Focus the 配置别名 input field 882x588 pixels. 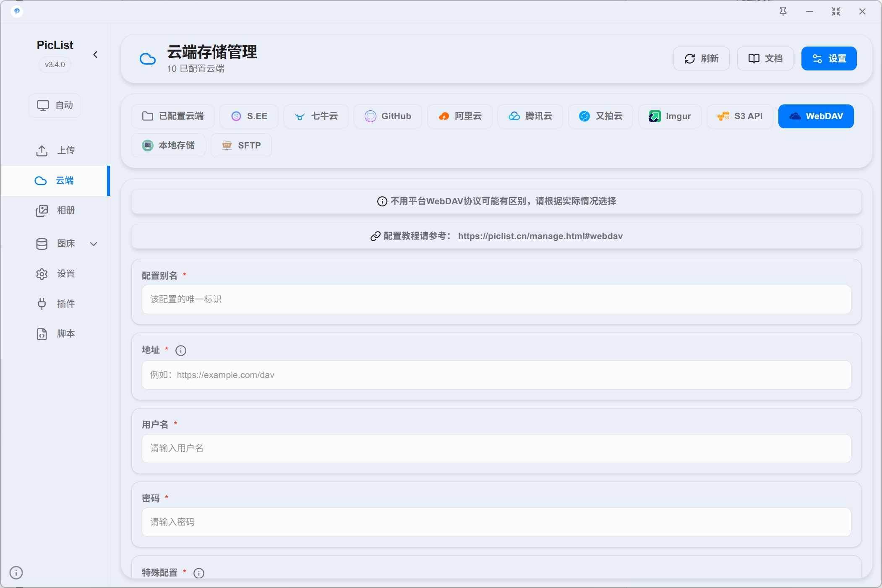click(496, 299)
